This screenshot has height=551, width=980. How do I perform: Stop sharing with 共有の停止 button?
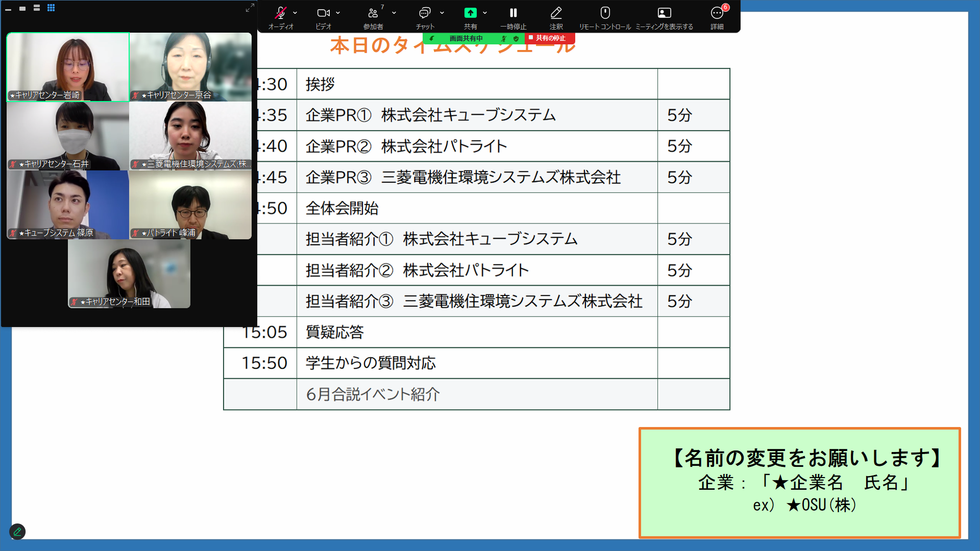click(550, 38)
